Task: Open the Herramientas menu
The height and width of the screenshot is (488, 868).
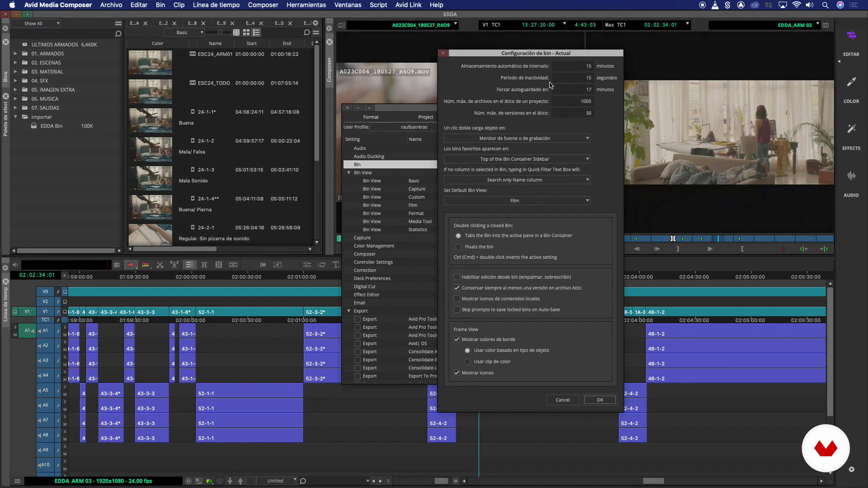Action: (x=306, y=5)
